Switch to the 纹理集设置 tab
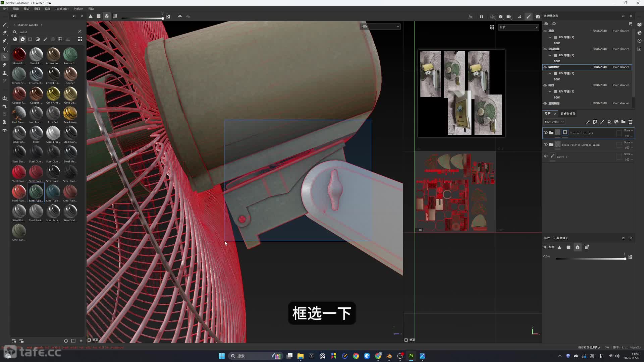The width and height of the screenshot is (644, 362). (568, 114)
